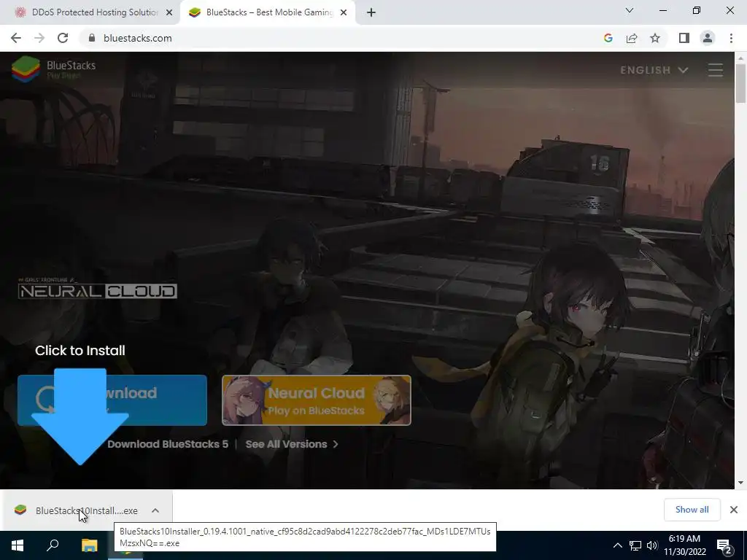Click the Download BlueStacks 5 link

[168, 444]
